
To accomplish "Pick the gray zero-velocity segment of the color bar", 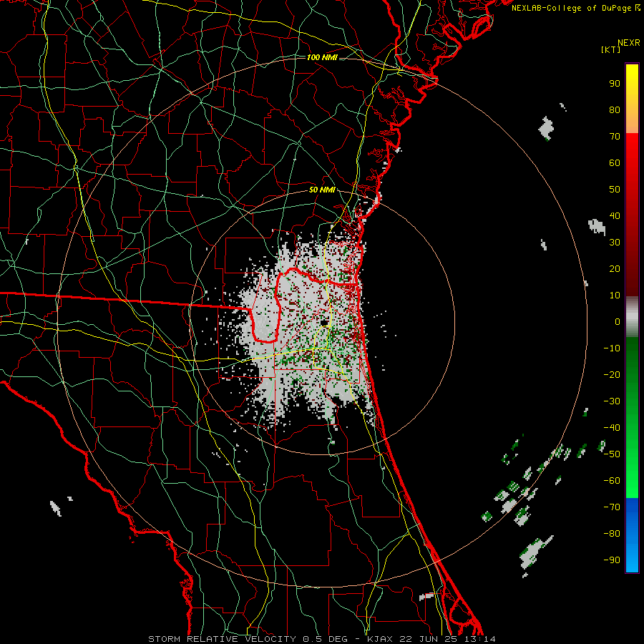I will point(632,317).
